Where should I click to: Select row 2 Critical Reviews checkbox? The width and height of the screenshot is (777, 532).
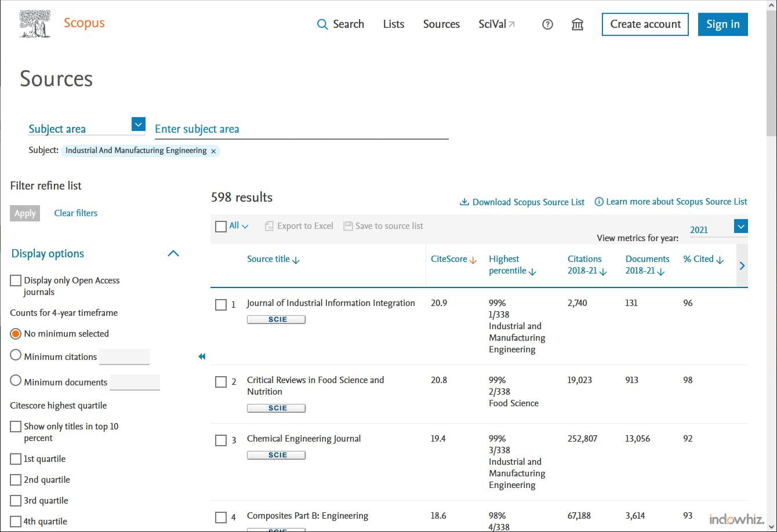click(x=221, y=382)
